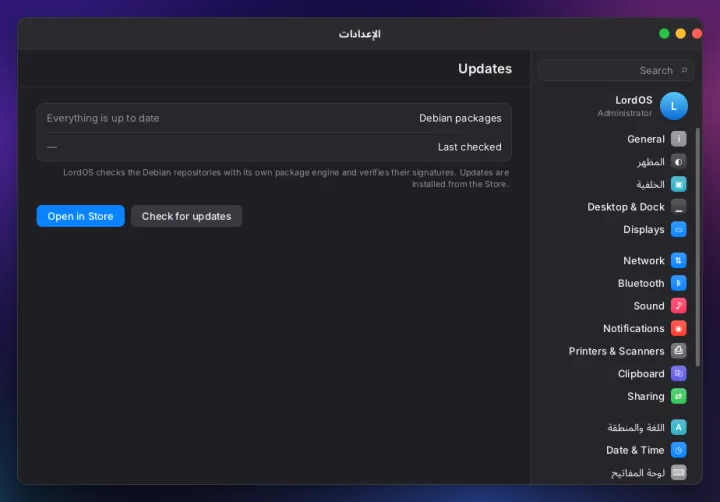This screenshot has width=720, height=502.
Task: Select General in the sidebar
Action: [646, 139]
